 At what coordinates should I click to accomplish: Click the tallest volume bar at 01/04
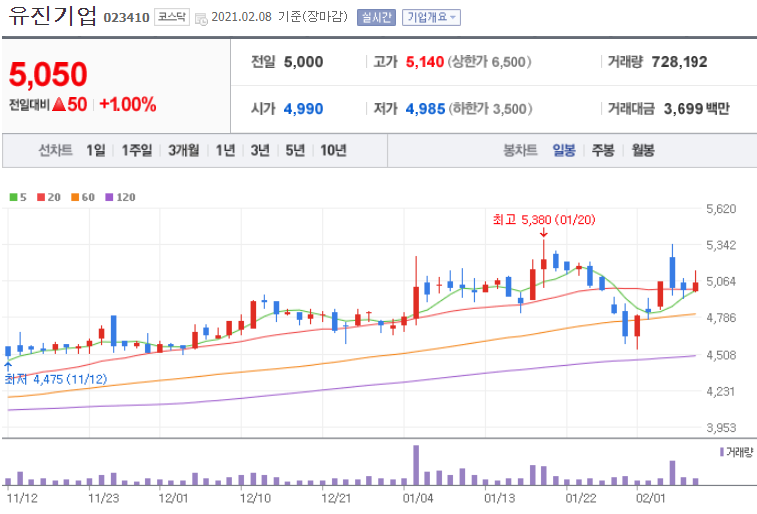click(416, 465)
